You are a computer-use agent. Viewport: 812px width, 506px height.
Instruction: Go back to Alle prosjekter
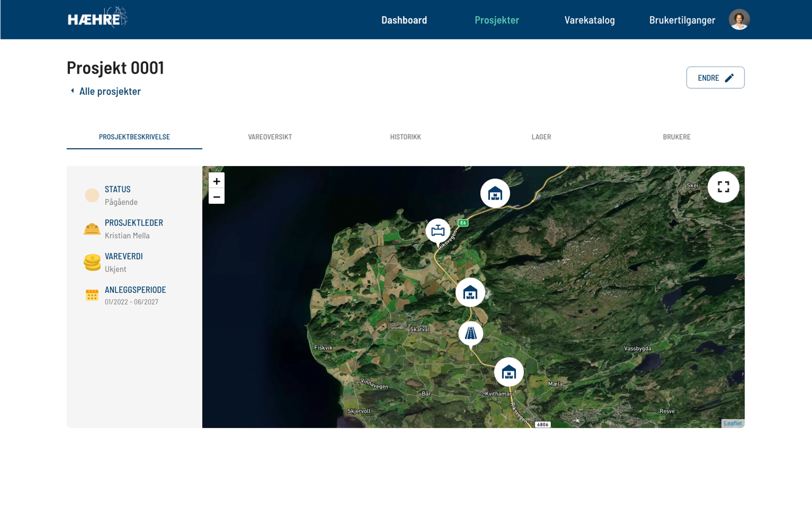click(110, 91)
